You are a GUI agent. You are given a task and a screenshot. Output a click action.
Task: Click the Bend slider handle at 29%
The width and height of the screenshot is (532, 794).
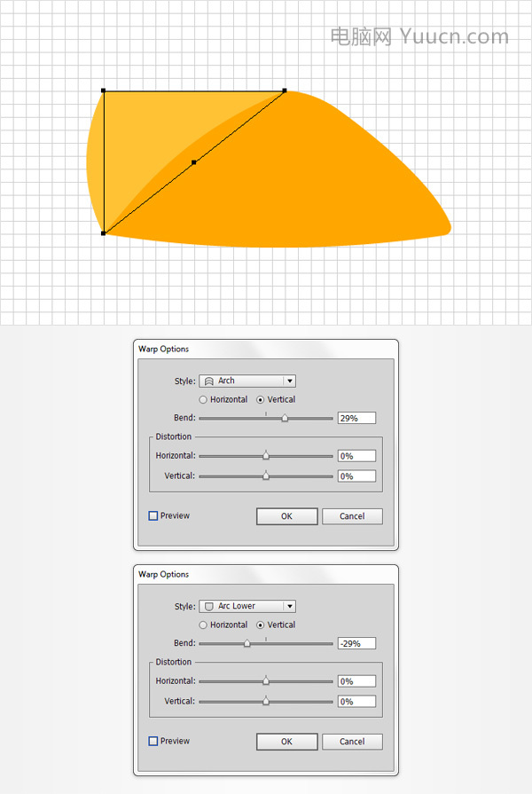click(x=285, y=418)
